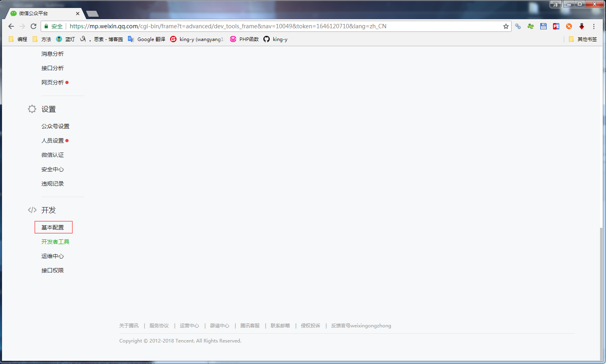
Task: Open the Google 翻译 bookmark
Action: 146,39
